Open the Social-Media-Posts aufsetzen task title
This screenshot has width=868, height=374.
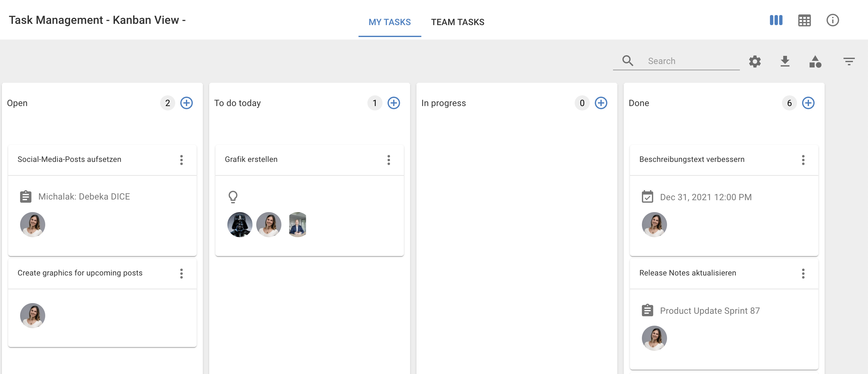[x=69, y=159]
